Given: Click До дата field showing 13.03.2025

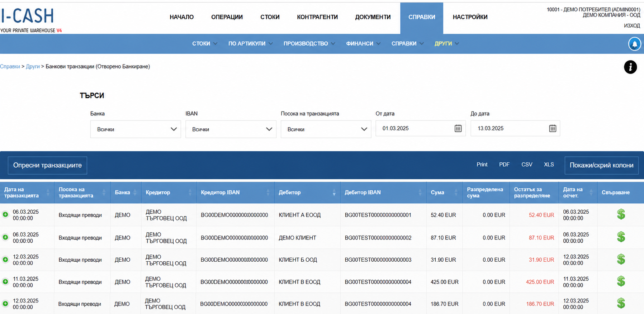Looking at the screenshot, I should point(515,128).
